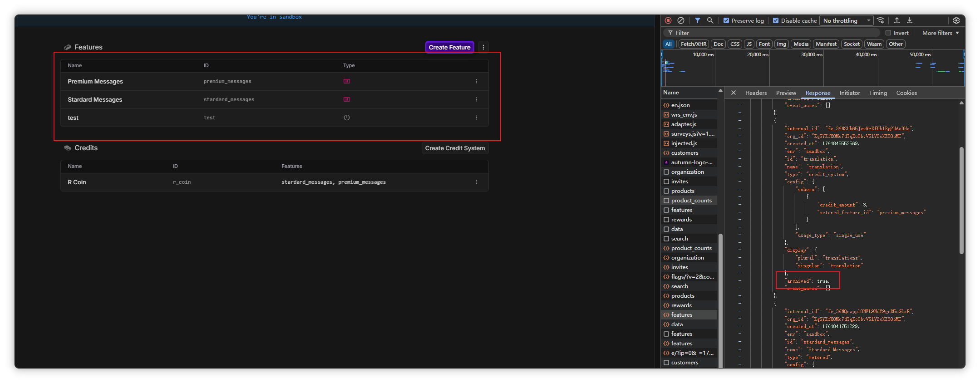Select adapter.js request

pos(689,124)
